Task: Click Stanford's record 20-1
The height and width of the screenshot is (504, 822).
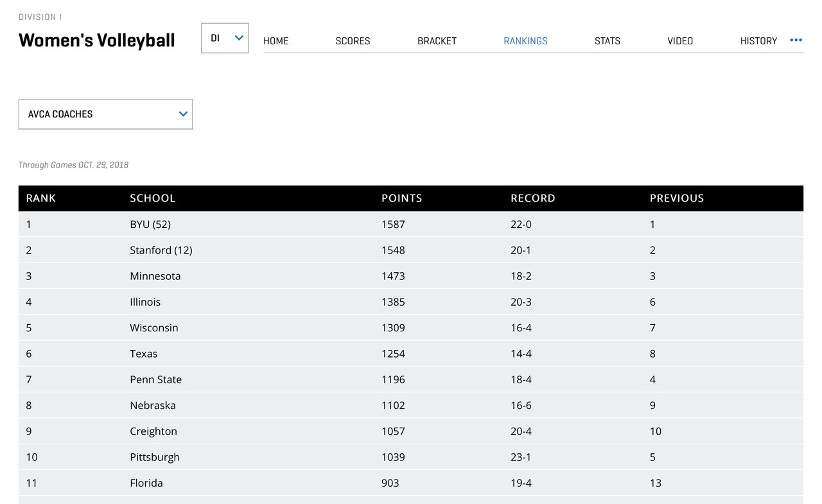Action: pos(521,250)
